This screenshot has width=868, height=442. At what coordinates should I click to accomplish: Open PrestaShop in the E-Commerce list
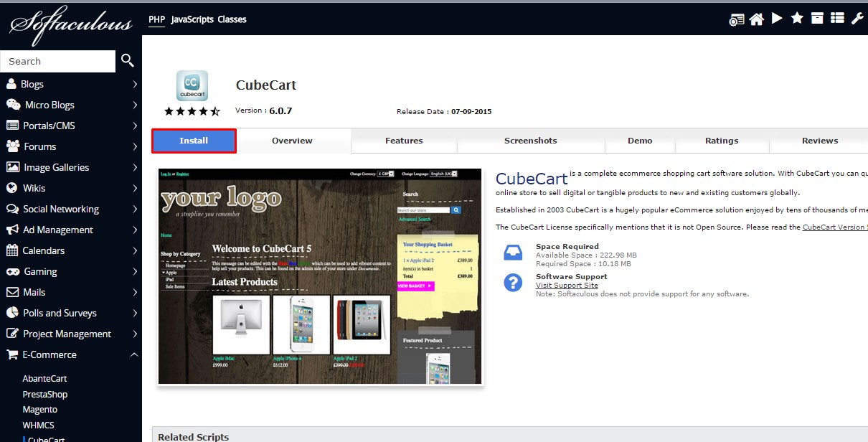[x=45, y=394]
